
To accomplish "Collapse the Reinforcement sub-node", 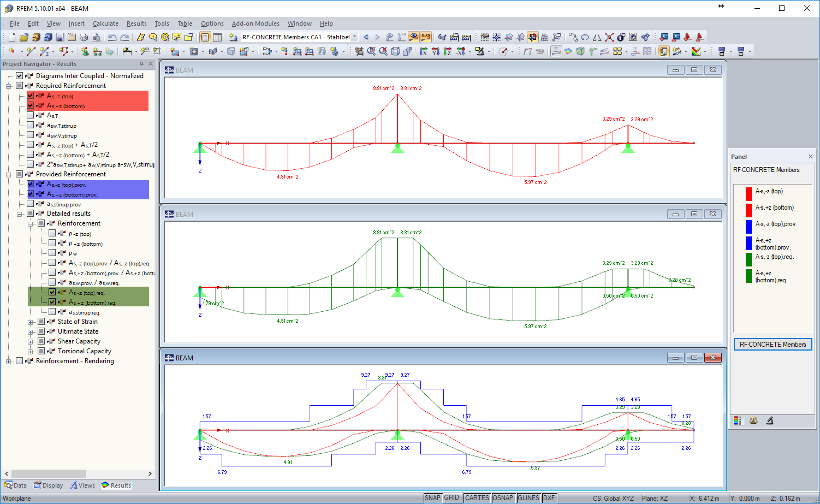I will pyautogui.click(x=31, y=224).
